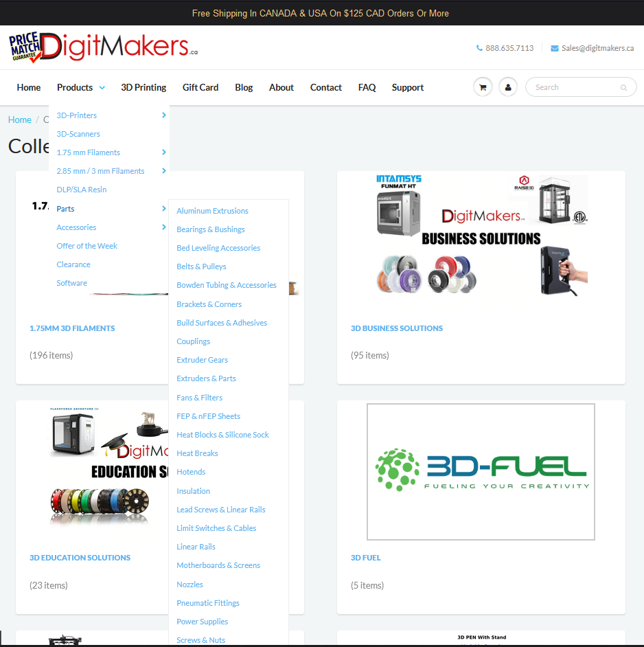Screen dimensions: 644x647
Task: Open the FAQ nav item
Action: click(x=367, y=87)
